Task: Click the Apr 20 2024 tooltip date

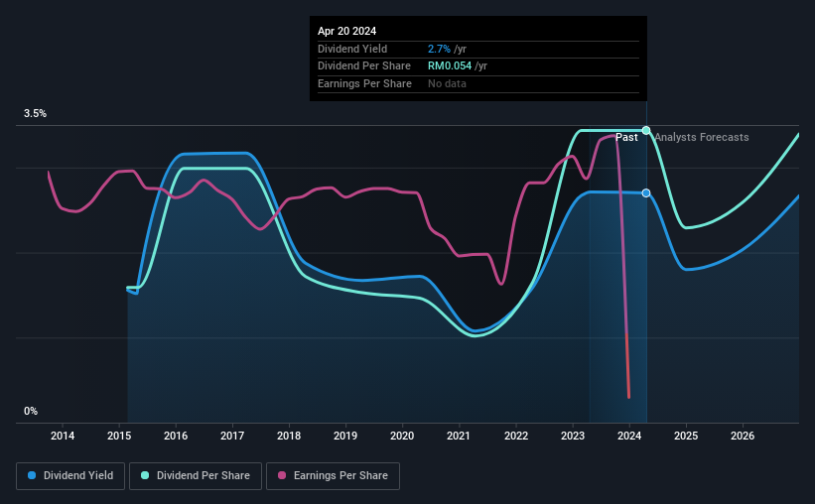Action: coord(346,31)
